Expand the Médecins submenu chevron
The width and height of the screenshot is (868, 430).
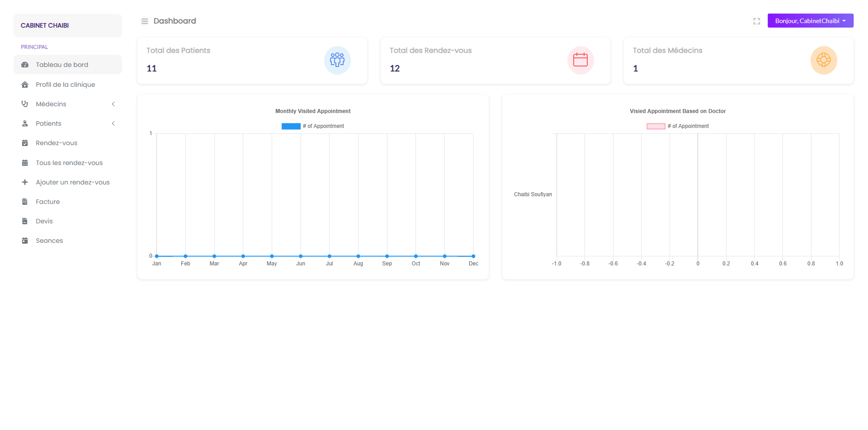pos(113,104)
